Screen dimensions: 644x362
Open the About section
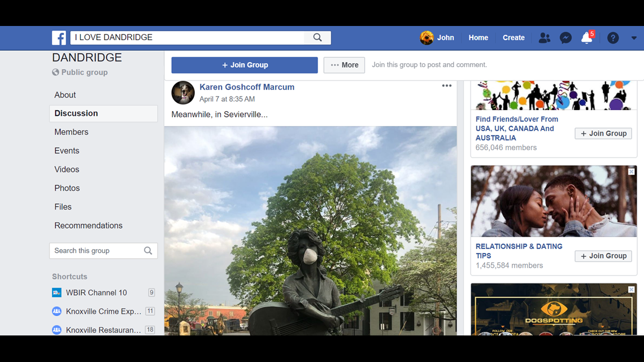[x=65, y=95]
